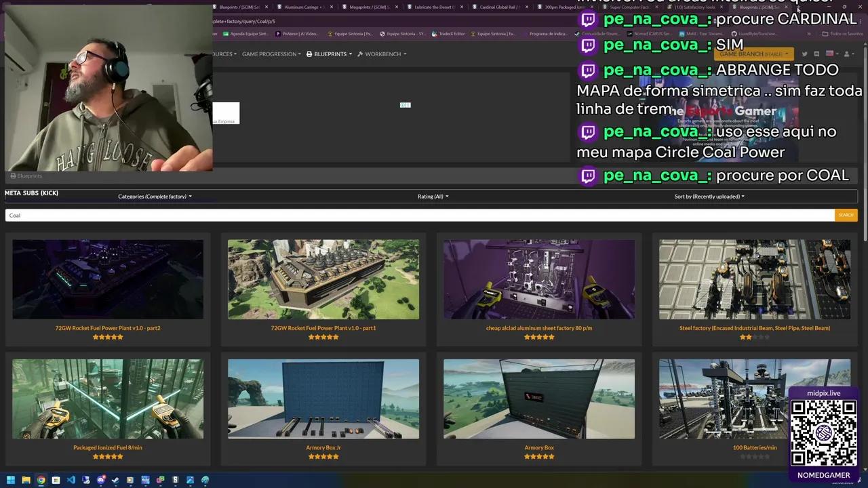Open TradeX Editor bookmark
Viewport: 868px width, 488px height.
(x=448, y=34)
